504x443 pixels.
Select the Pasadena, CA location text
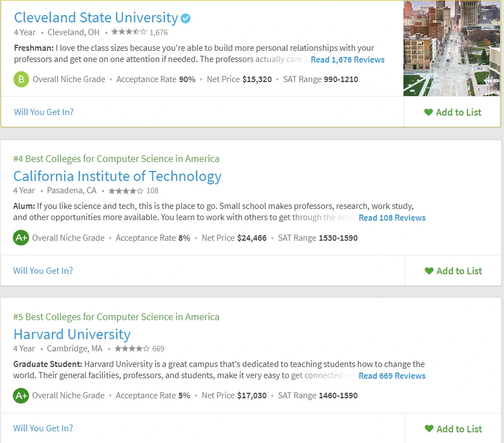[x=72, y=190]
